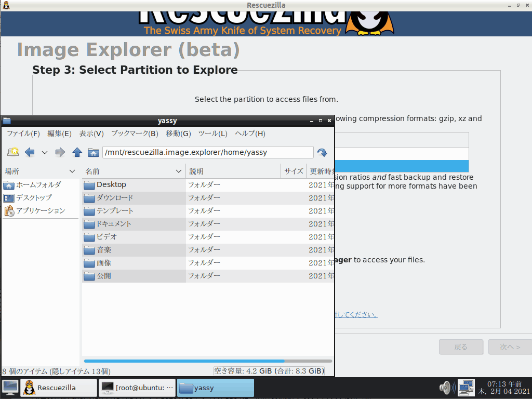
Task: Switch to the yassy taskbar entry
Action: point(216,388)
